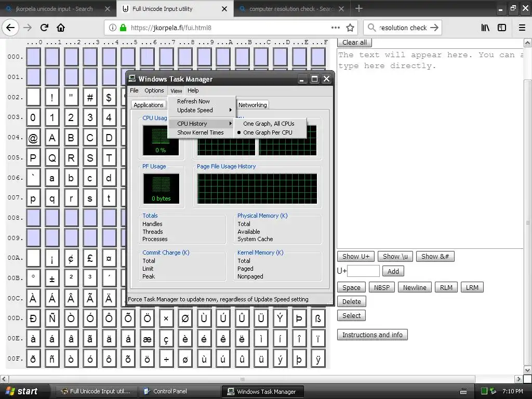This screenshot has height=399, width=532.
Task: Open page actions three-dot menu
Action: point(336,28)
